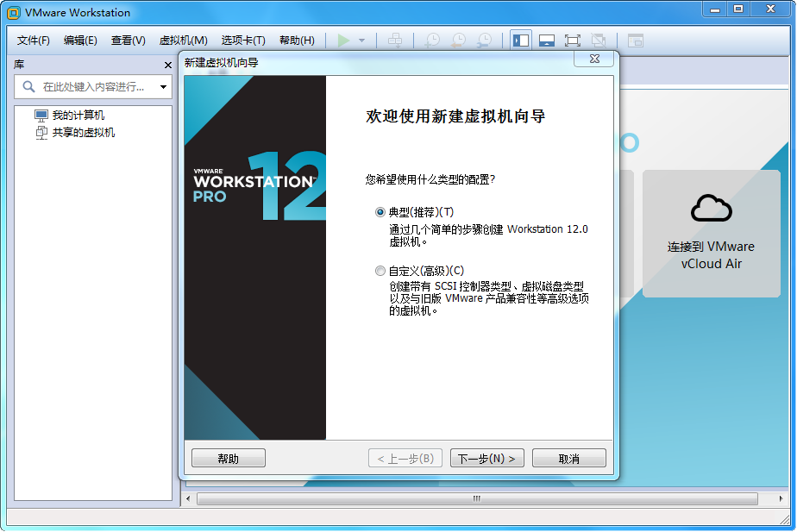Screen dimensions: 797x532
Task: Open the 虚拟机(M) menu
Action: coord(183,41)
